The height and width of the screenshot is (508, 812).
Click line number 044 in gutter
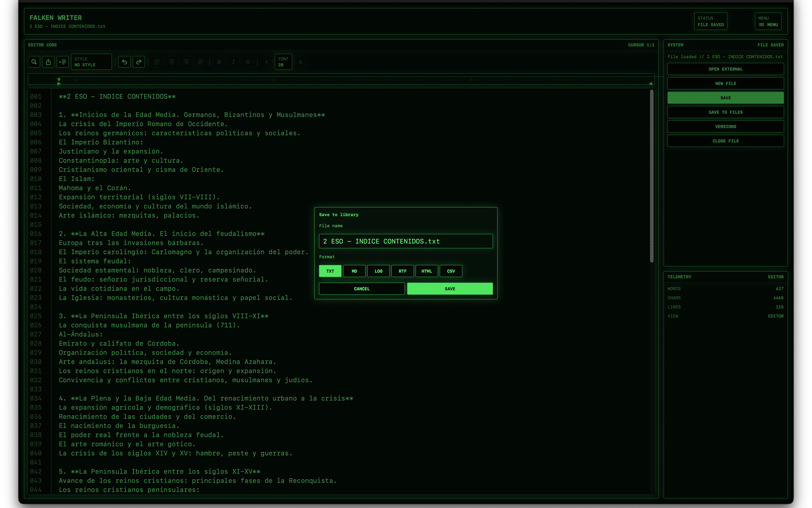coord(36,490)
